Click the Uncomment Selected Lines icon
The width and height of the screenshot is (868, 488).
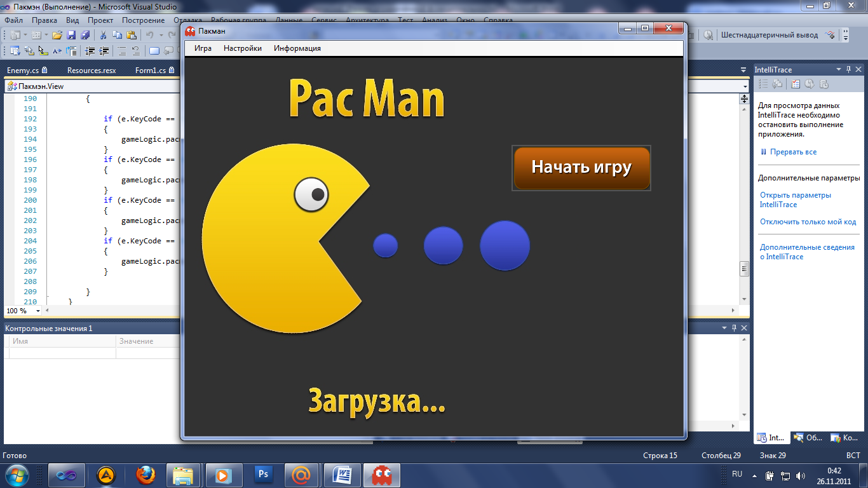[x=135, y=51]
